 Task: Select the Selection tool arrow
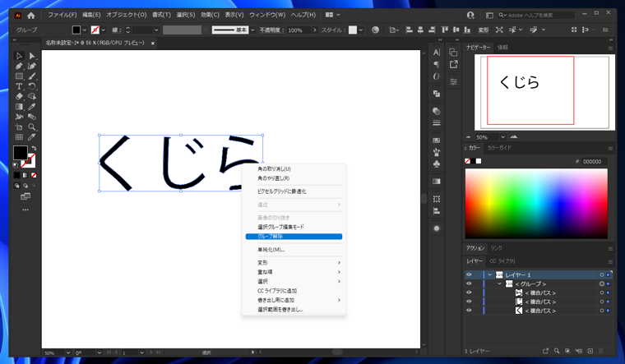(19, 56)
